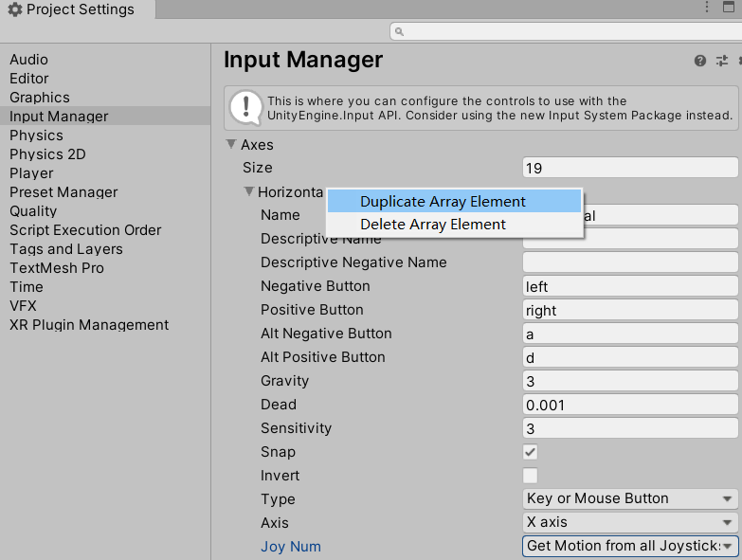Click the Negative Button field

click(629, 286)
